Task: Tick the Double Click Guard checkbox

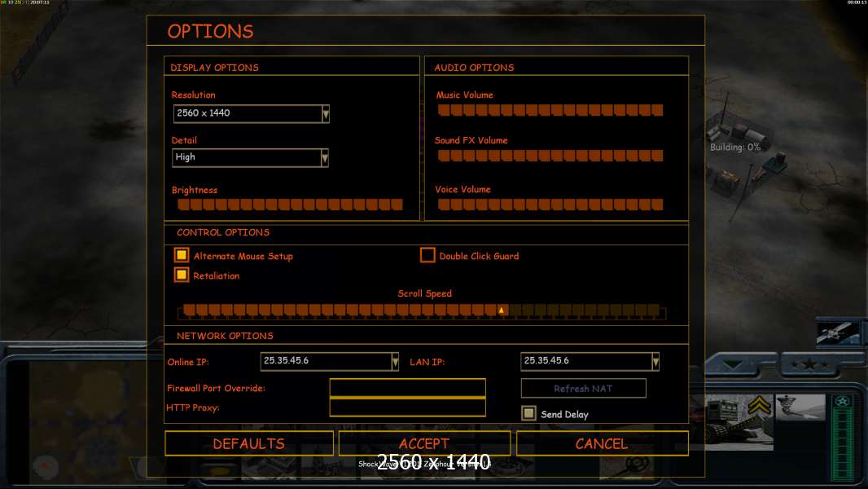Action: coord(427,255)
